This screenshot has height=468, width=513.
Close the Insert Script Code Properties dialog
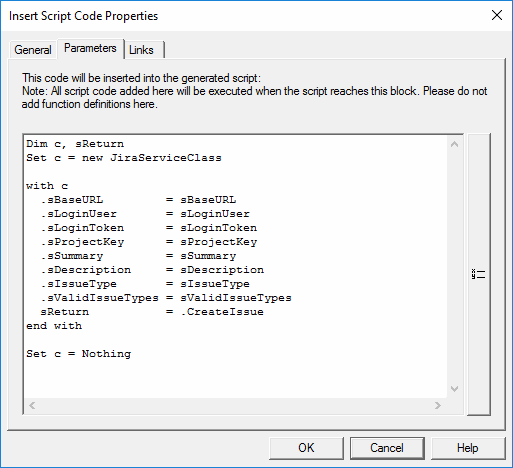497,15
